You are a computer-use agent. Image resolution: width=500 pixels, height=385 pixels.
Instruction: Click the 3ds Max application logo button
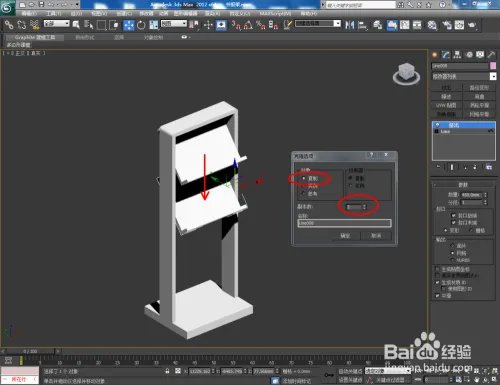(x=7, y=7)
